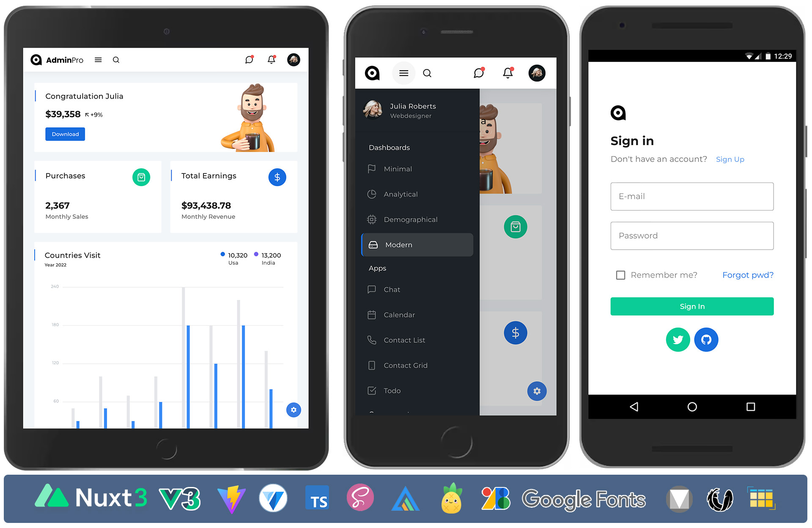Click the E-mail input field

[x=692, y=197]
